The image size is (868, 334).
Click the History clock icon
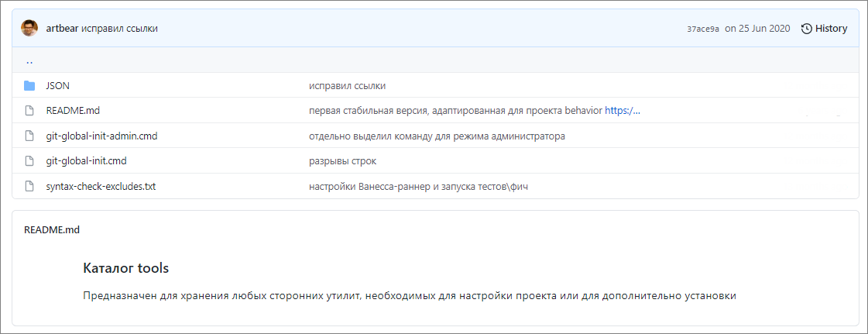click(806, 29)
